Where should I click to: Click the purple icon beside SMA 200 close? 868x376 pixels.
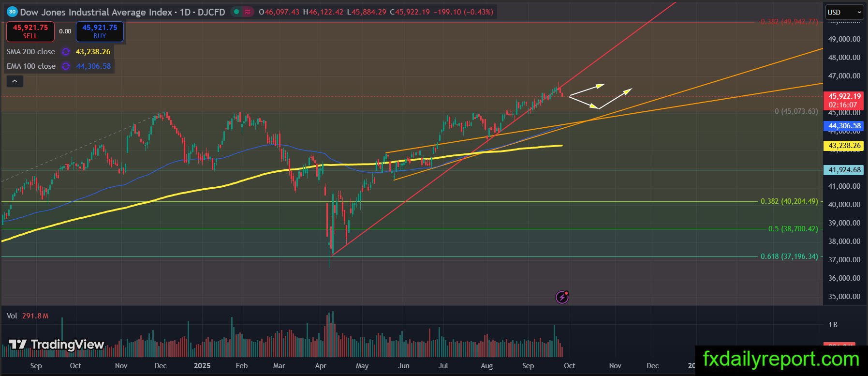(66, 52)
